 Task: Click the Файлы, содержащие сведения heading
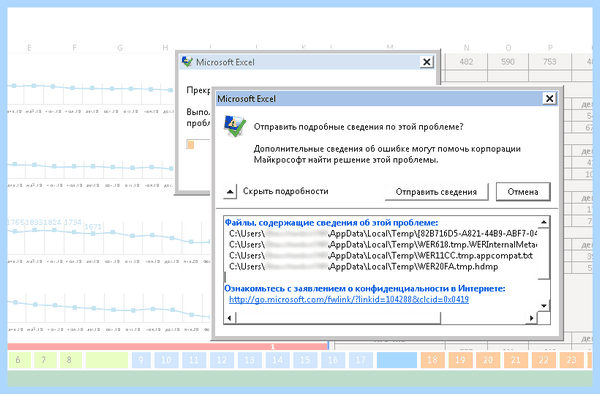pyautogui.click(x=331, y=223)
